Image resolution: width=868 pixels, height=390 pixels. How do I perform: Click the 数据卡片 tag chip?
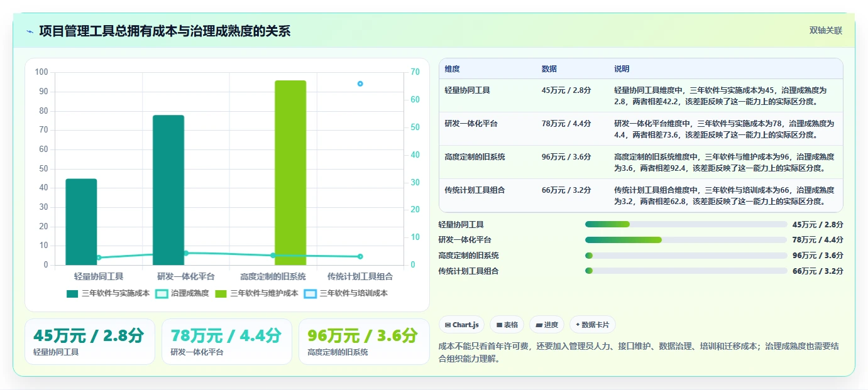click(x=592, y=325)
